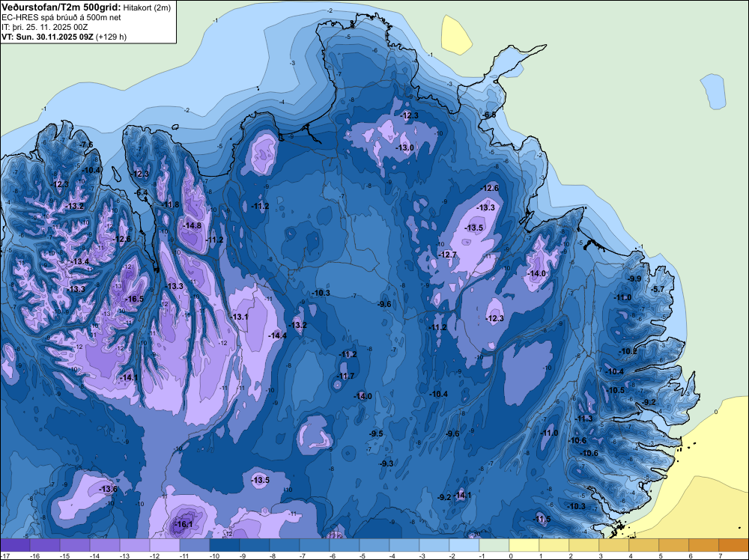The height and width of the screenshot is (560, 749).
Task: Click the "-6.8" temperature value
Action: pyautogui.click(x=490, y=115)
